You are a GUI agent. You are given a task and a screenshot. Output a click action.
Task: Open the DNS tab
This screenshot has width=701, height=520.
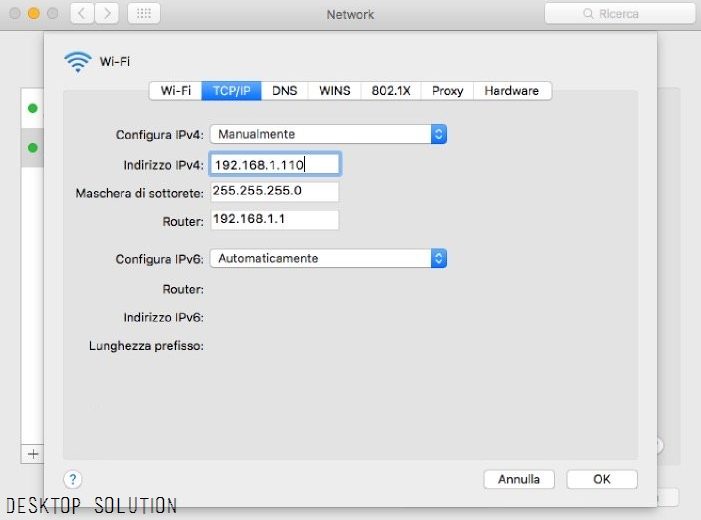[x=284, y=91]
